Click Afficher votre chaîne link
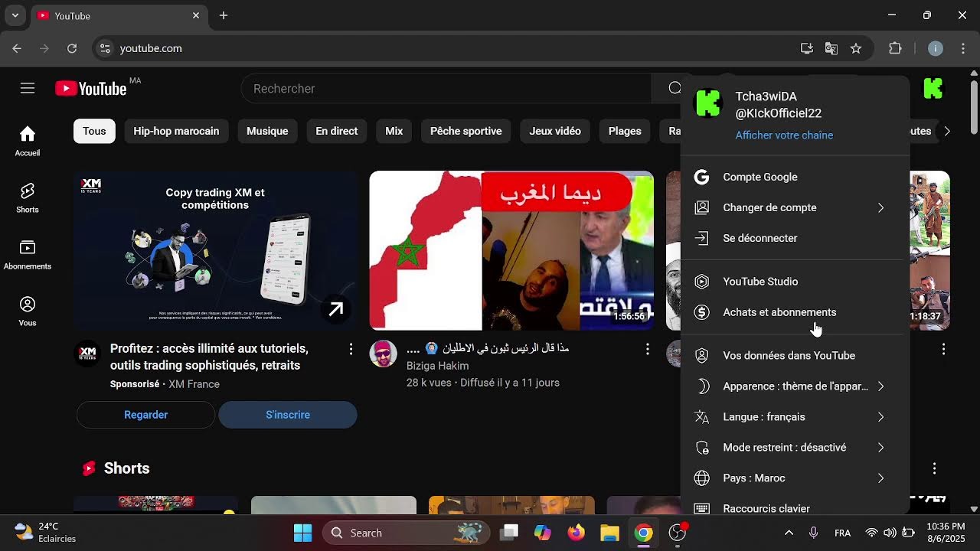The width and height of the screenshot is (980, 551). click(x=784, y=135)
